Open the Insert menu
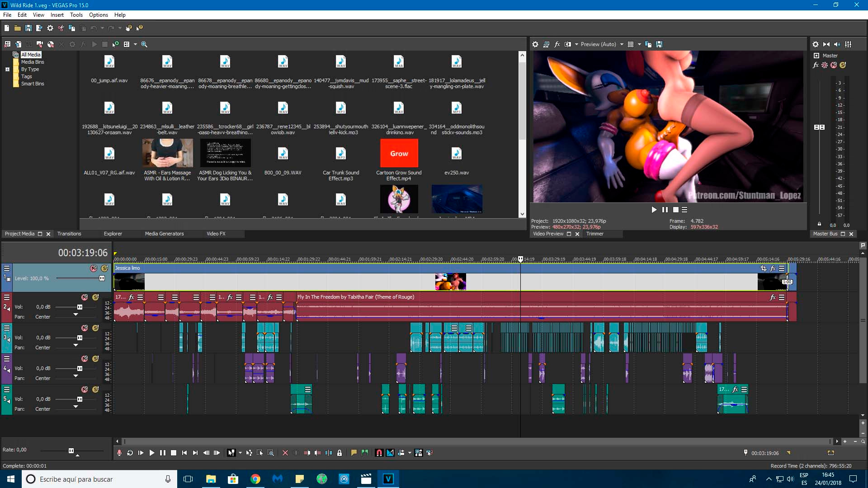This screenshot has height=488, width=868. click(57, 15)
